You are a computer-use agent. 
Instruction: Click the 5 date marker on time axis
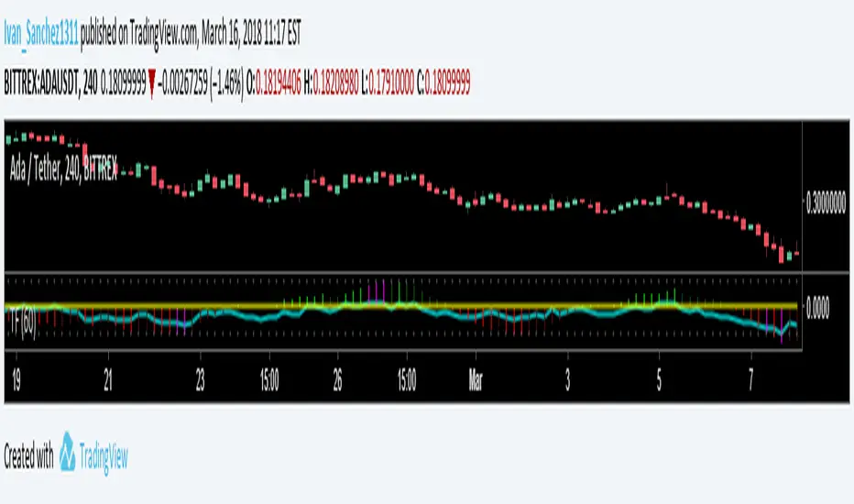point(659,381)
